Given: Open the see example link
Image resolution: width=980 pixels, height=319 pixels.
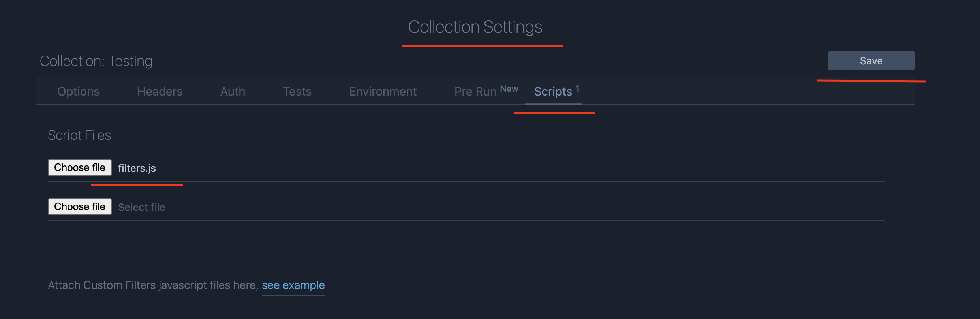Looking at the screenshot, I should point(293,285).
